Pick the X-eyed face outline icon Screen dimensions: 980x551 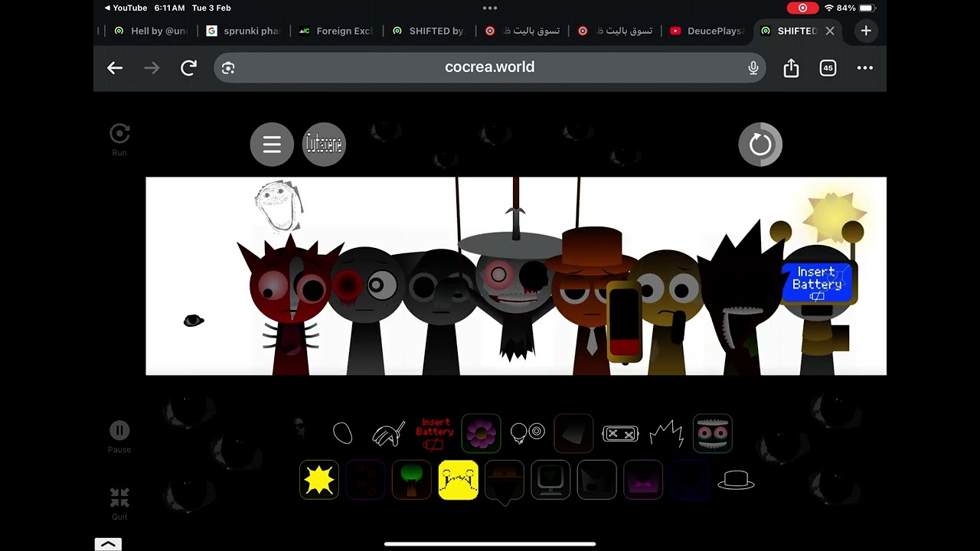(619, 434)
